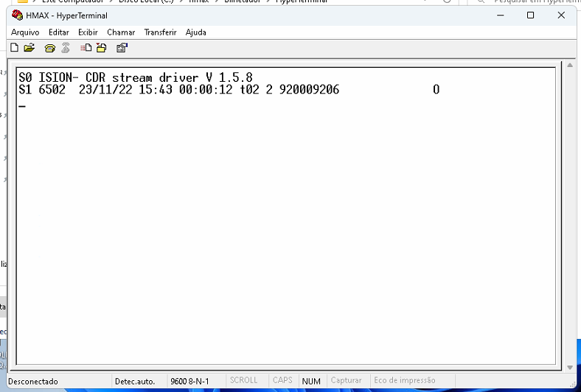
Task: Click the Open file folder icon
Action: pyautogui.click(x=29, y=48)
